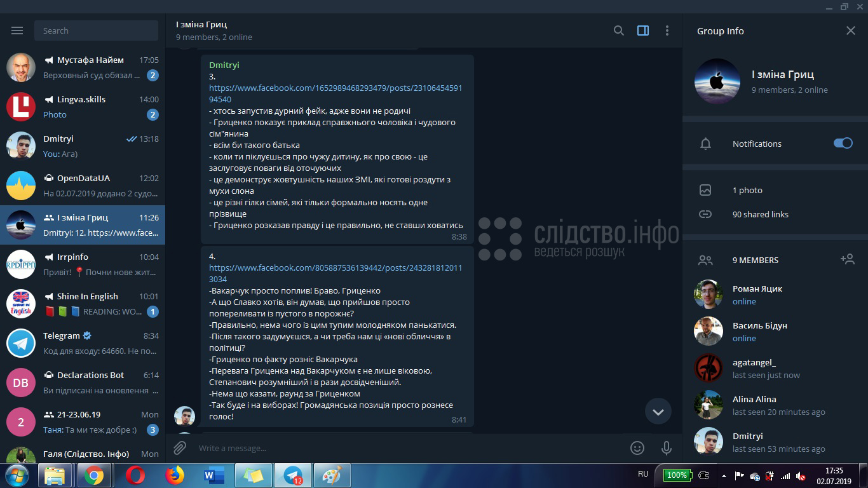Open Facebook link in message 4
The width and height of the screenshot is (868, 488).
[x=336, y=273]
